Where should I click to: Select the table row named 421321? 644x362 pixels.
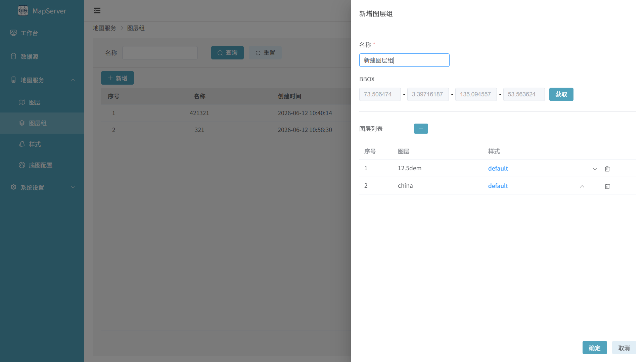coord(226,113)
